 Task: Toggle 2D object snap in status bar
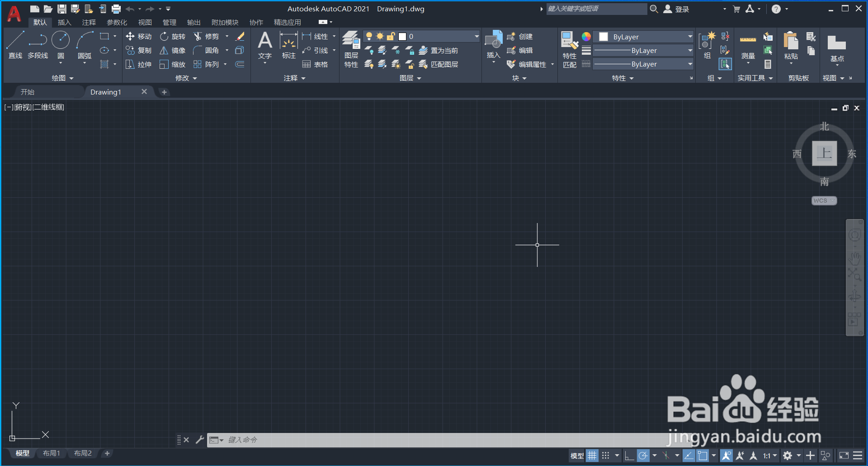click(x=703, y=456)
